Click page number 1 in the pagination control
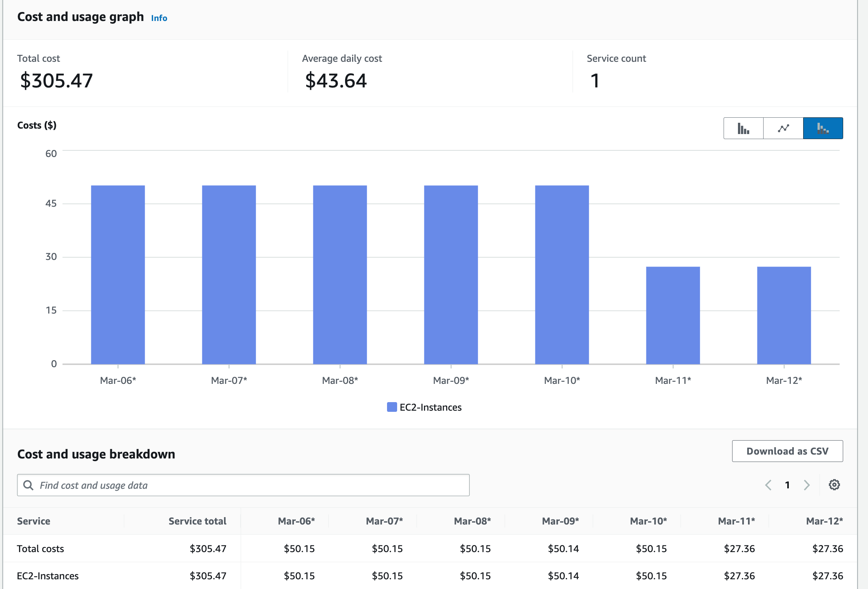868x589 pixels. (787, 485)
